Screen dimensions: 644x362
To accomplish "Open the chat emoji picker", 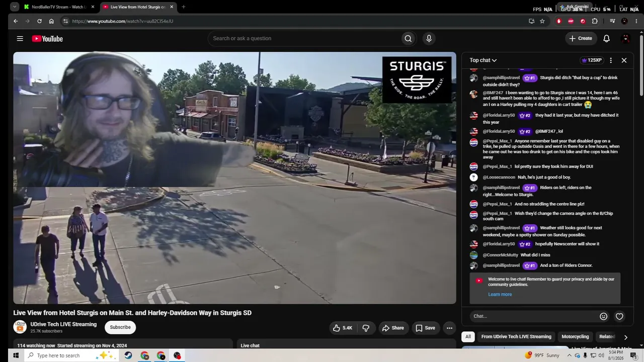I will (603, 316).
